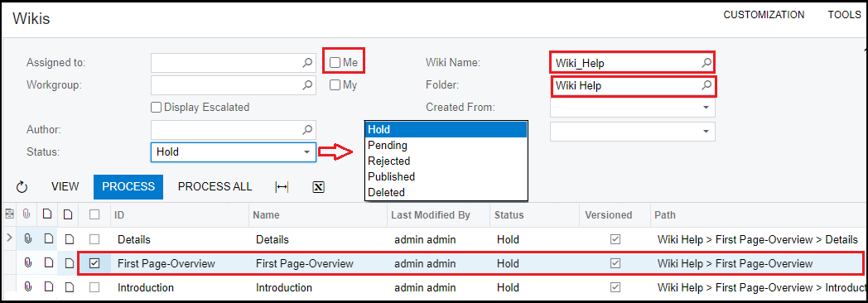This screenshot has height=303, width=868.
Task: Open the CUSTOMIZATION menu
Action: pyautogui.click(x=764, y=15)
